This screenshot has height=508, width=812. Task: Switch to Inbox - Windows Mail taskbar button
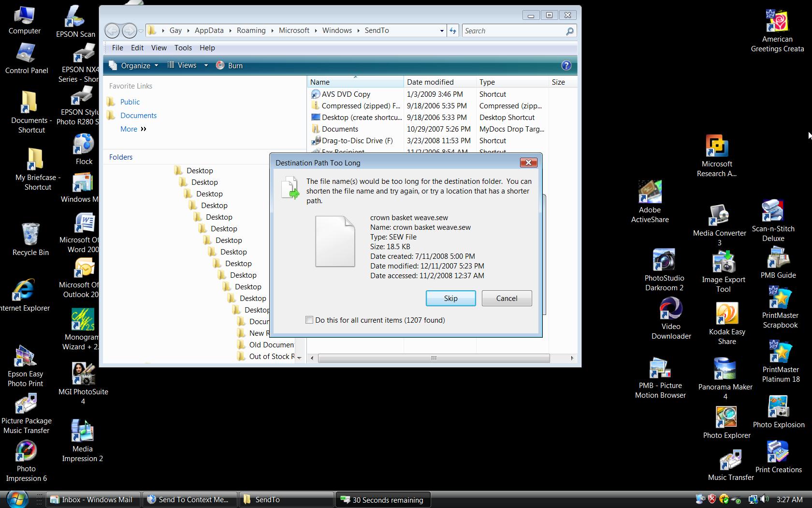coord(93,499)
